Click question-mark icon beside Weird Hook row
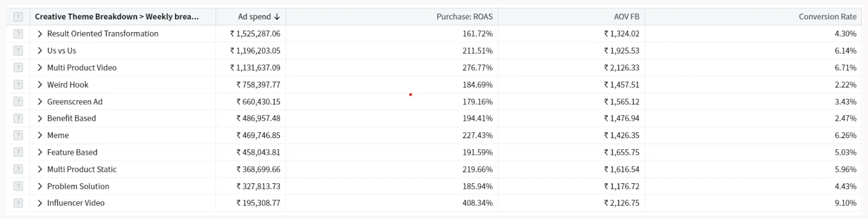Image resolution: width=868 pixels, height=219 pixels. [x=18, y=85]
